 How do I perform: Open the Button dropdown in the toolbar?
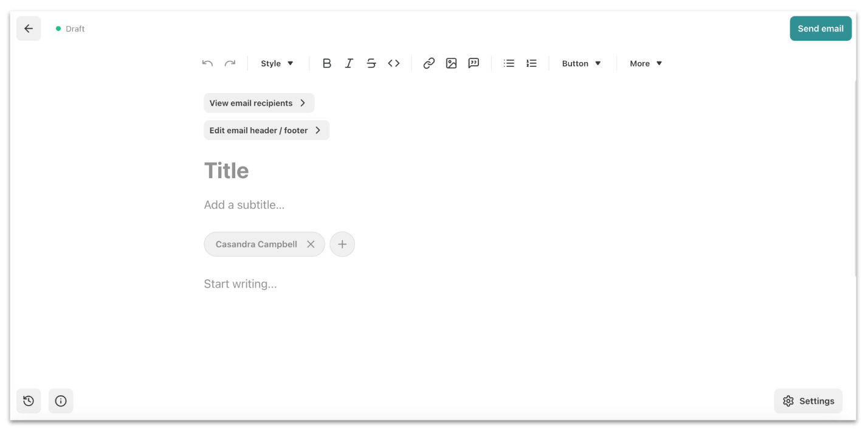pos(580,63)
